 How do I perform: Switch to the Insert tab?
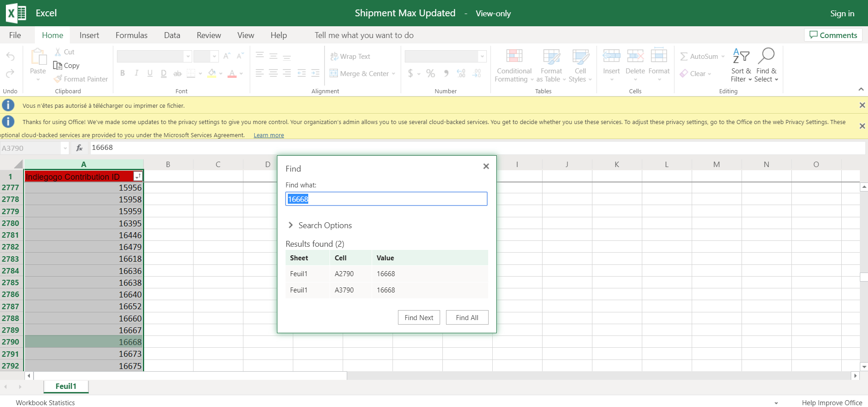(x=89, y=35)
